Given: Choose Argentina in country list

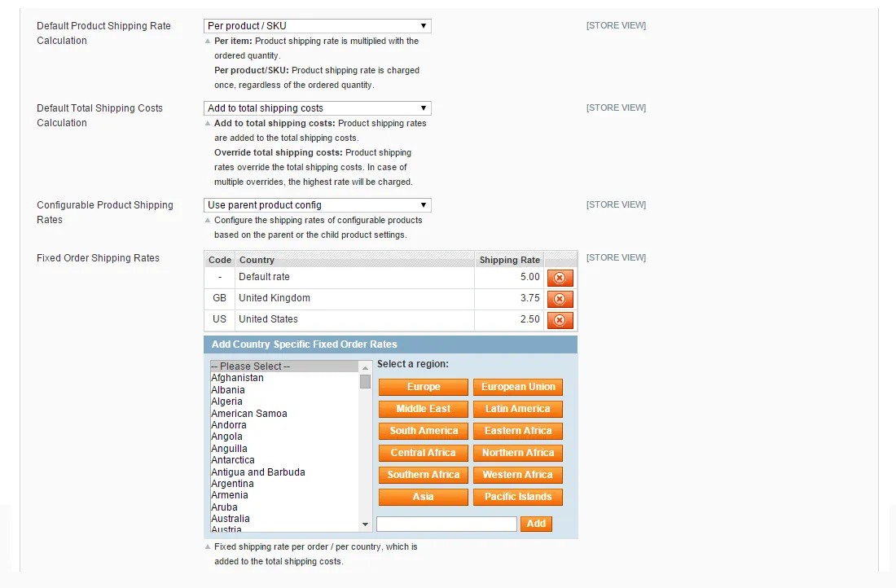Looking at the screenshot, I should 284,484.
